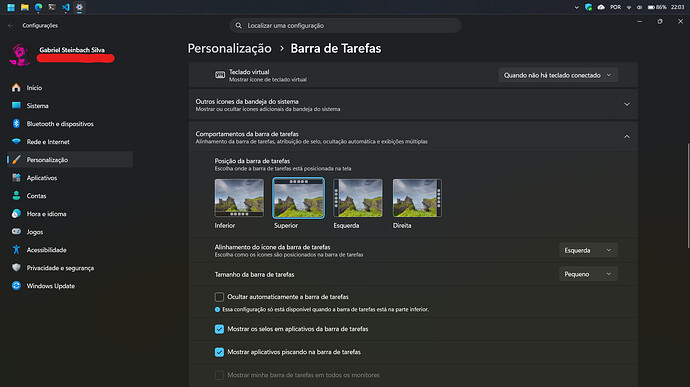Open the OneDrive cloud tray icon
This screenshot has width=690, height=387.
pyautogui.click(x=601, y=7)
